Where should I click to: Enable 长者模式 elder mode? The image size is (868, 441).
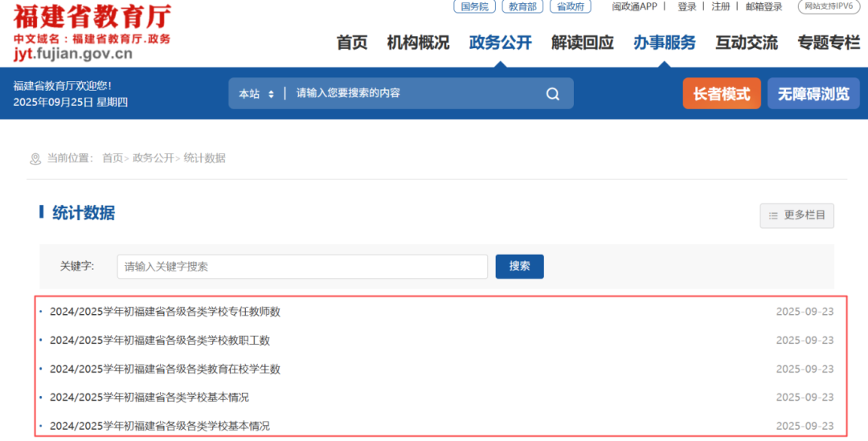(x=721, y=94)
